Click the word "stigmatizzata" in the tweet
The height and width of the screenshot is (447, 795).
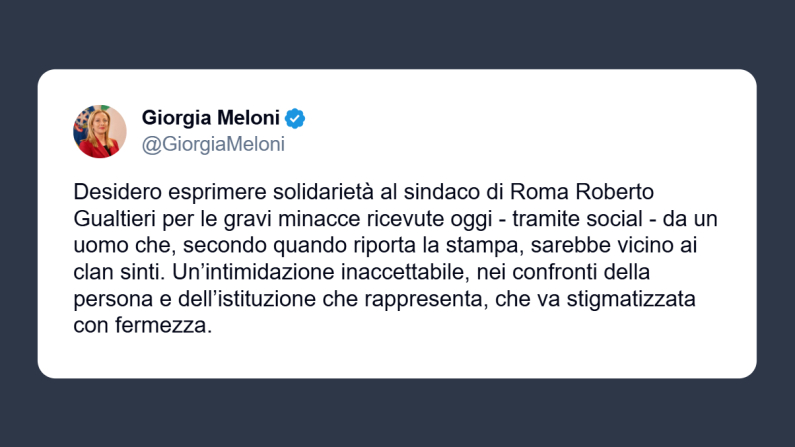tap(654, 299)
